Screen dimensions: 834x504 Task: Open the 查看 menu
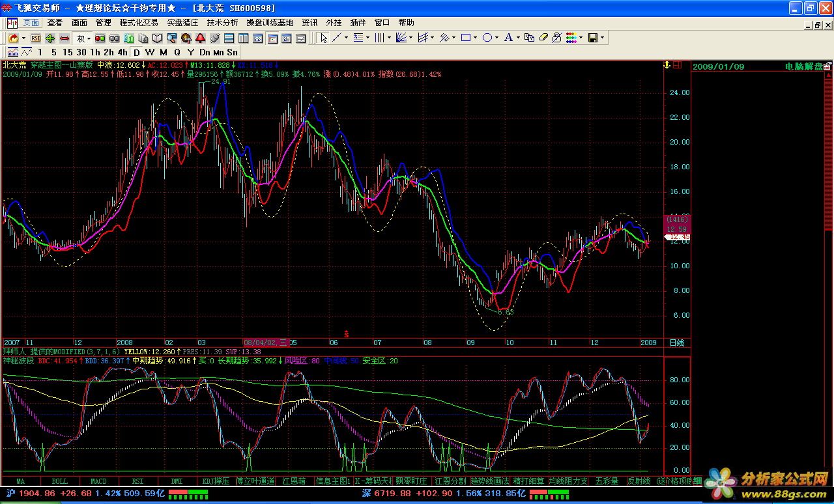pos(55,23)
